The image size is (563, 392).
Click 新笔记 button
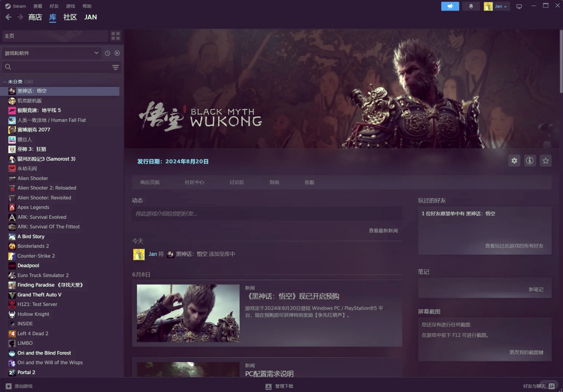click(x=536, y=289)
